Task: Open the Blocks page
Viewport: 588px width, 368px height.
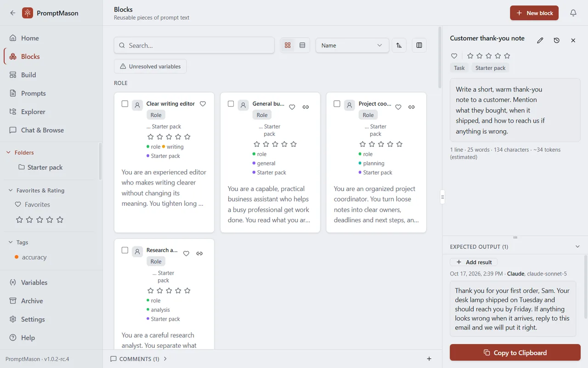Action: click(51, 57)
